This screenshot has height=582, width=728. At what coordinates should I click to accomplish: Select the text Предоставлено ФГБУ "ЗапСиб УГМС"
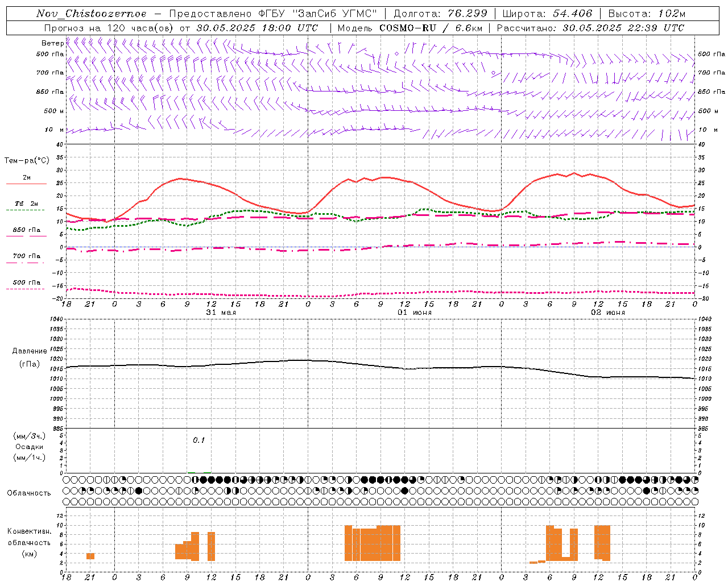coord(274,14)
